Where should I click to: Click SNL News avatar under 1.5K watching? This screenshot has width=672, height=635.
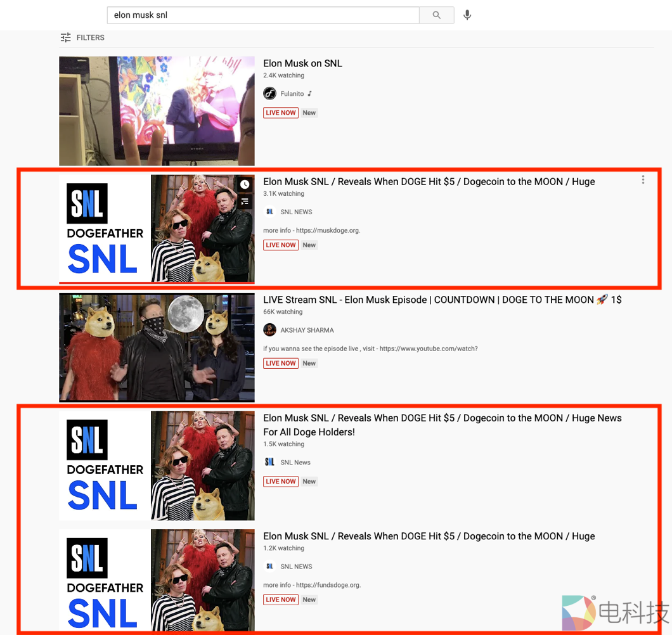269,463
